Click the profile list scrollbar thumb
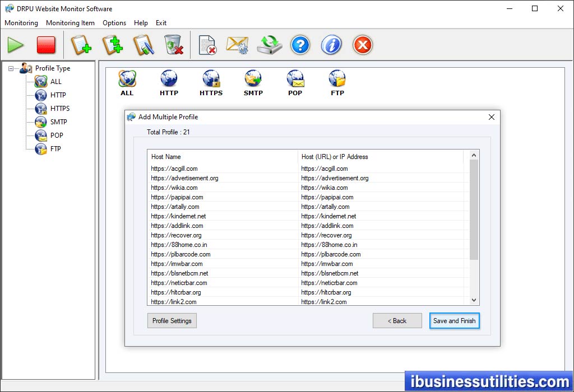This screenshot has width=574, height=392. pyautogui.click(x=474, y=210)
